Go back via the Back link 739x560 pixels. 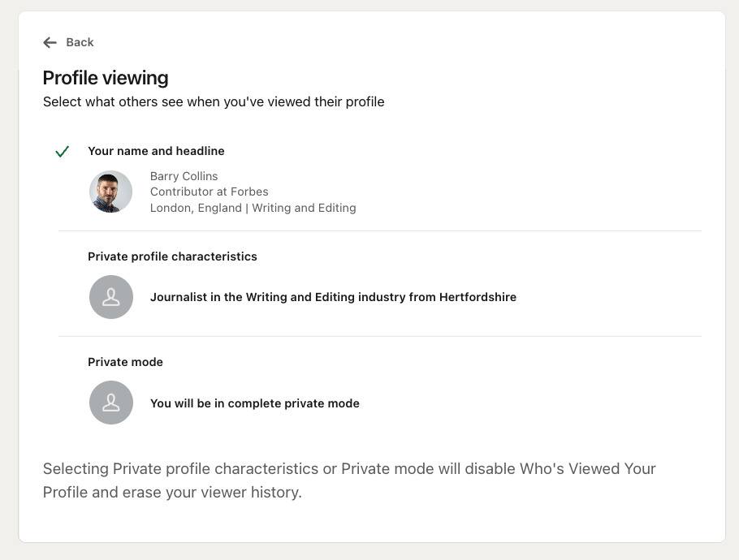pyautogui.click(x=68, y=42)
